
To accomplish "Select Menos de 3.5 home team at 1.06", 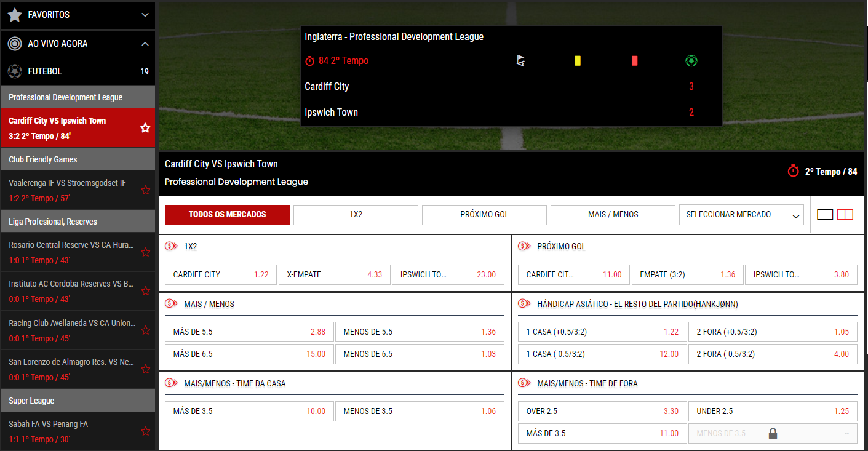I will (x=420, y=411).
